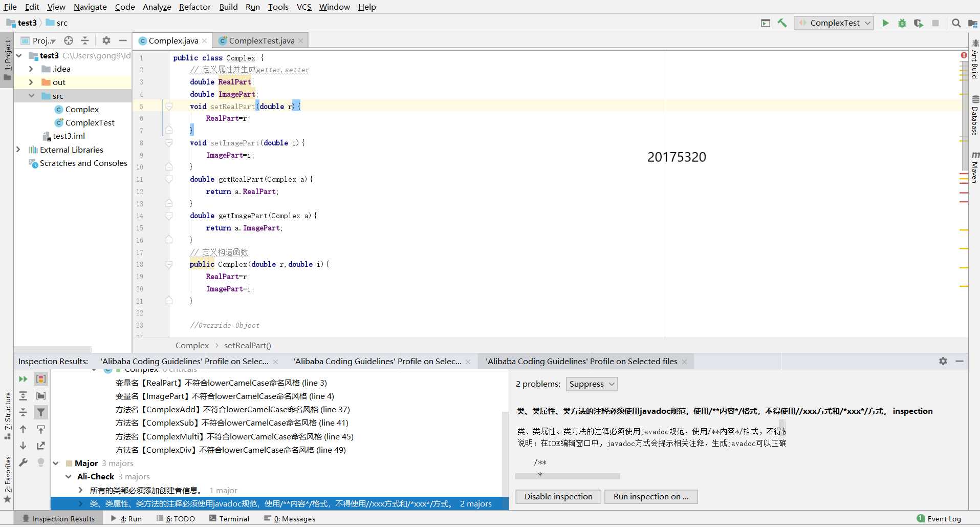Click the green Run button in toolbar

(x=885, y=23)
